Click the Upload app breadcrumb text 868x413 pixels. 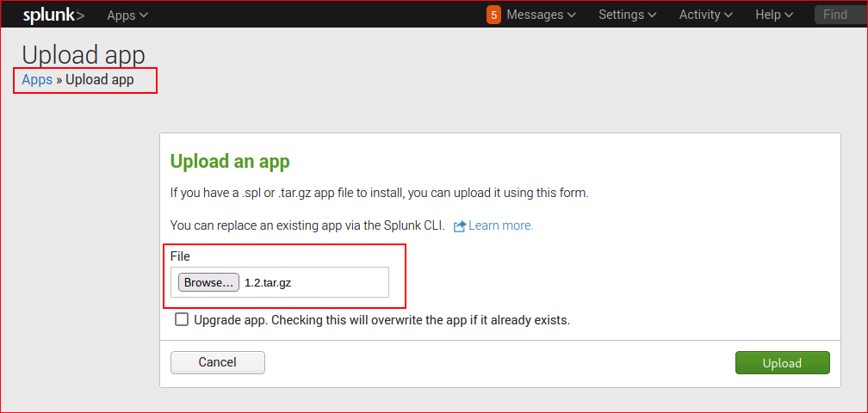(x=100, y=80)
